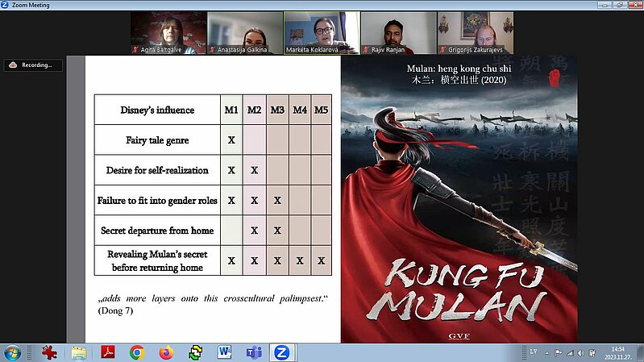Click M3 X in Failure to fit gender roles row
Image resolution: width=644 pixels, height=362 pixels.
tap(277, 201)
